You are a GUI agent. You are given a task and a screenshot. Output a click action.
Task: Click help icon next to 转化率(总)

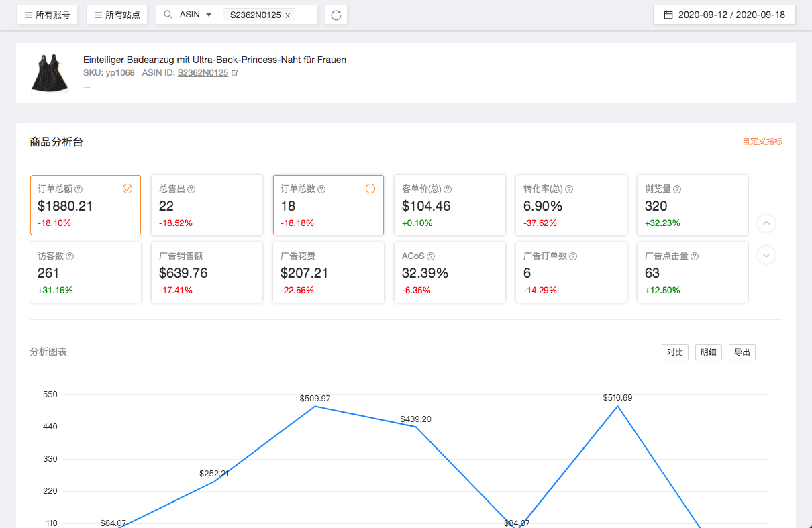569,189
